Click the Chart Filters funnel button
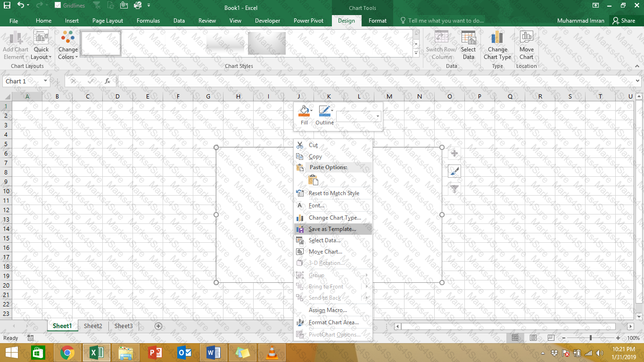Viewport: 644px width, 362px height. [x=454, y=189]
